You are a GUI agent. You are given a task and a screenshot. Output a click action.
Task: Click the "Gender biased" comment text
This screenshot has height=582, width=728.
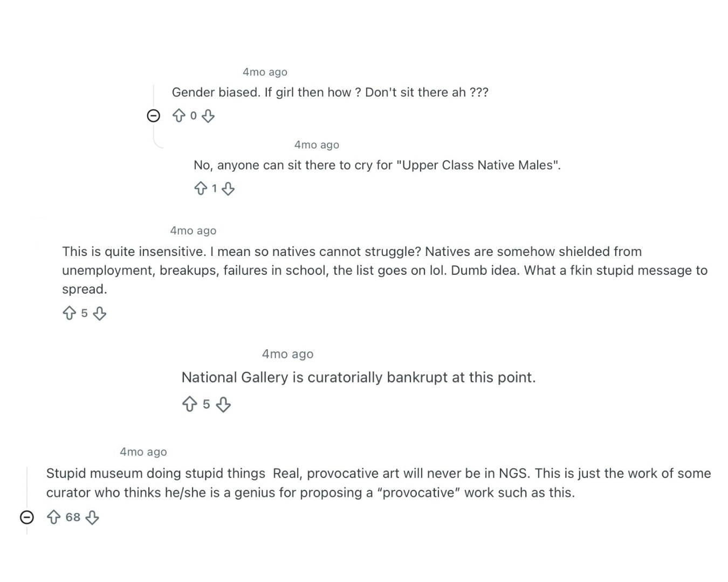(330, 93)
